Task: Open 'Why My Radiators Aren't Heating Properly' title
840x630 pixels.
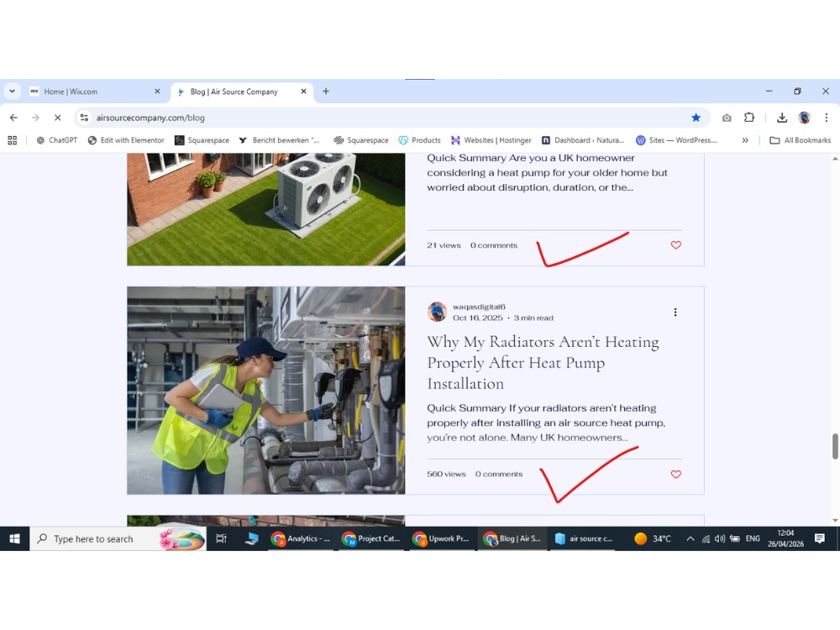Action: click(543, 363)
